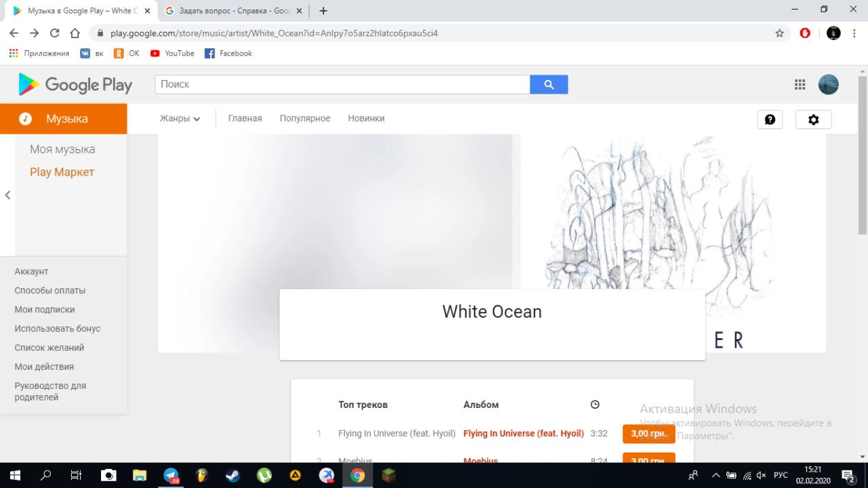Go back in browser history
The width and height of the screenshot is (868, 488).
click(x=14, y=33)
